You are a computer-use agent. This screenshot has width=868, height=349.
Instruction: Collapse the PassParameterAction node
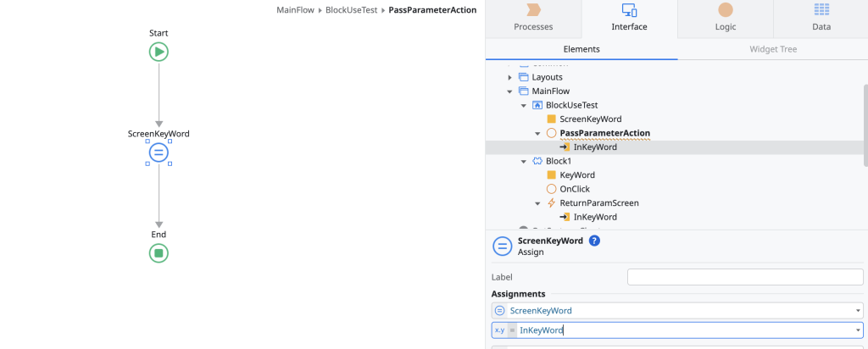pos(537,133)
